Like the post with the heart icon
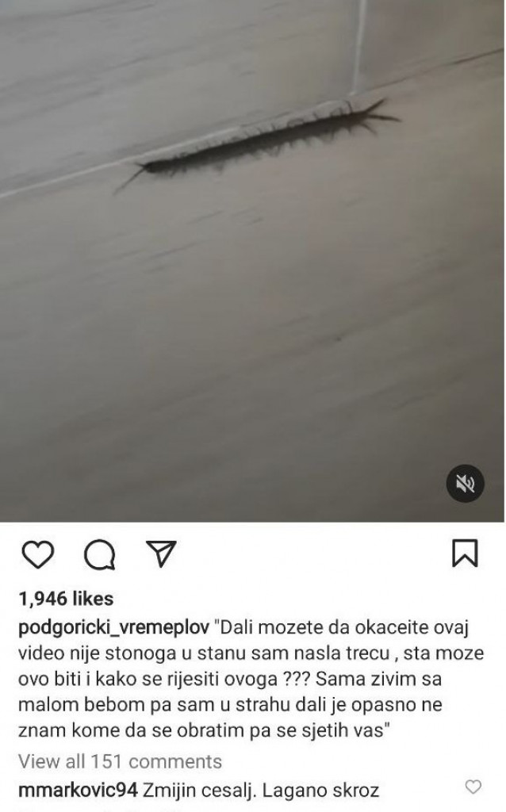This screenshot has height=812, width=506. (38, 553)
